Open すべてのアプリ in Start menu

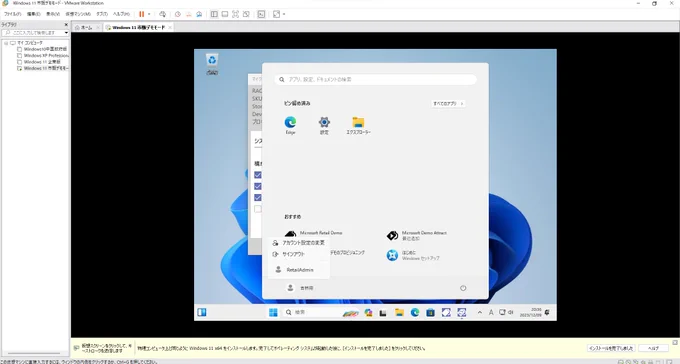tap(448, 104)
